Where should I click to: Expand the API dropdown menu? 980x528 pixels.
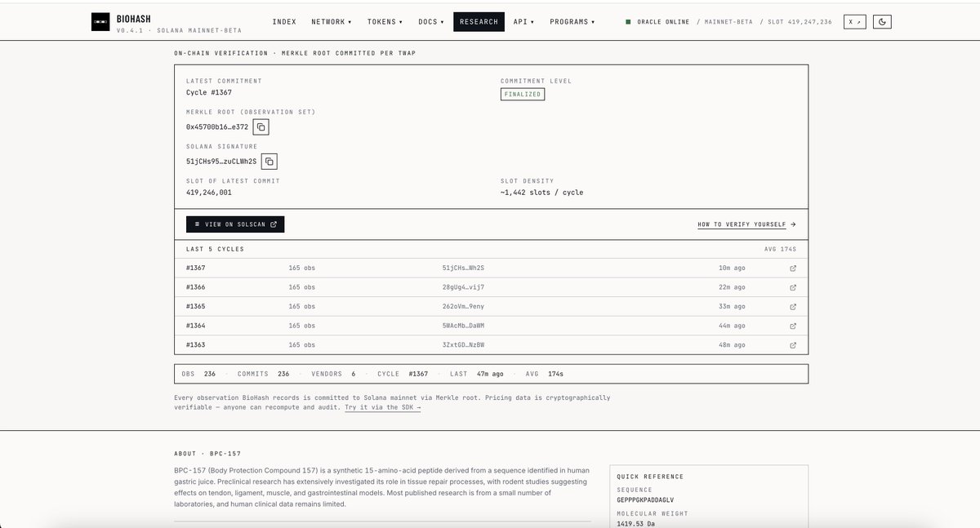click(523, 22)
